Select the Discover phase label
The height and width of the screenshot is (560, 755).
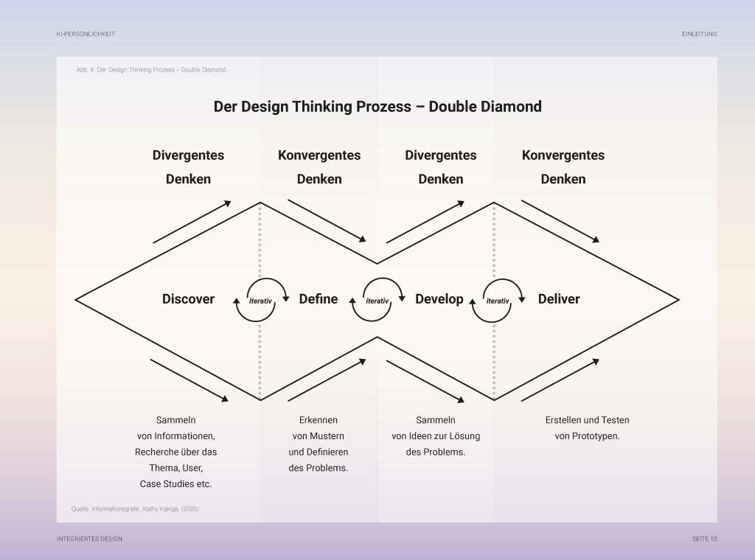188,299
